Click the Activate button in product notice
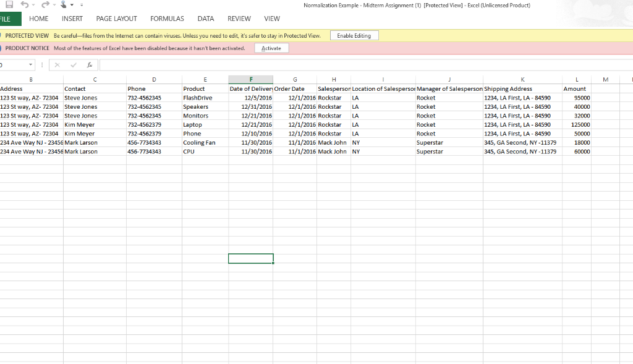 pyautogui.click(x=271, y=48)
